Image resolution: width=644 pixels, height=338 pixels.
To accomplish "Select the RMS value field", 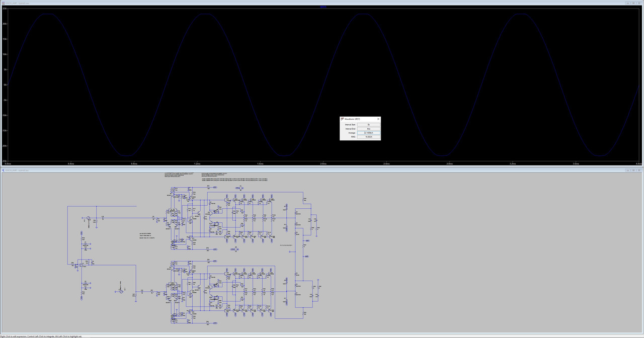I will 368,137.
